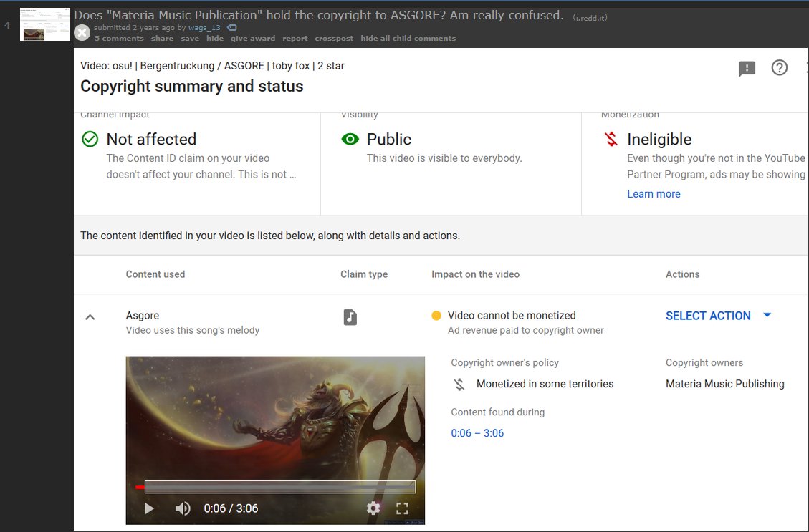Screen dimensions: 809x532
Task: Click the music note claim type icon
Action: tap(350, 316)
